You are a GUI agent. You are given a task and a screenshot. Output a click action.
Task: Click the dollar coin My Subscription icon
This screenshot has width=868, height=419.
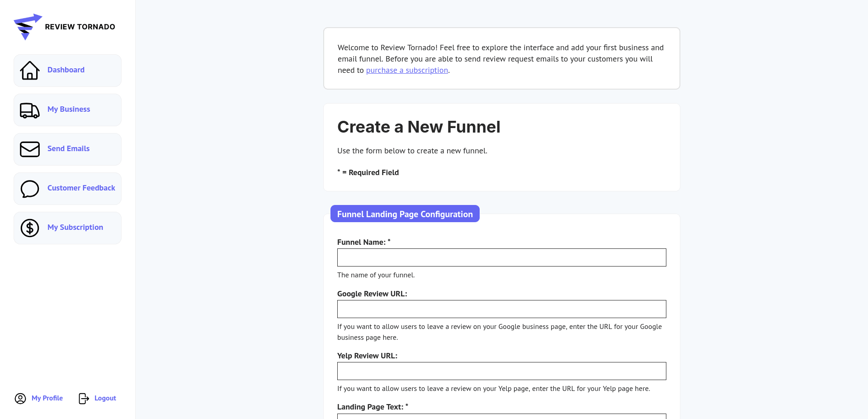coord(30,228)
